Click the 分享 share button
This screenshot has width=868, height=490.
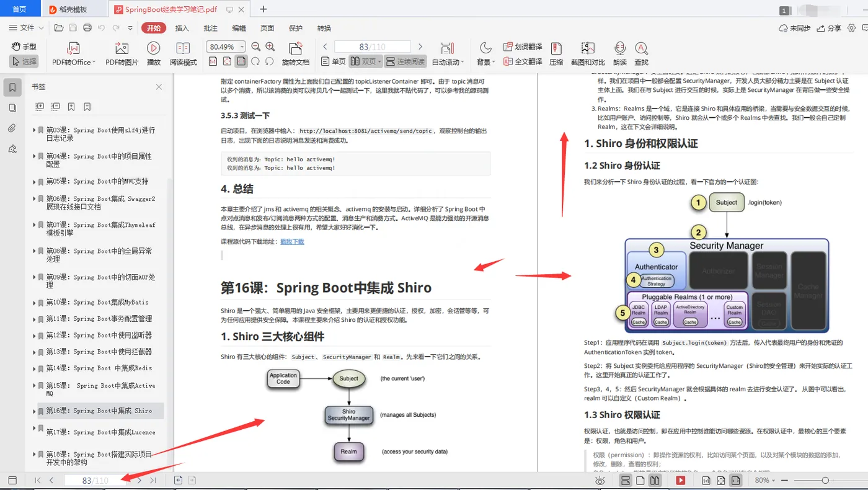(x=829, y=28)
